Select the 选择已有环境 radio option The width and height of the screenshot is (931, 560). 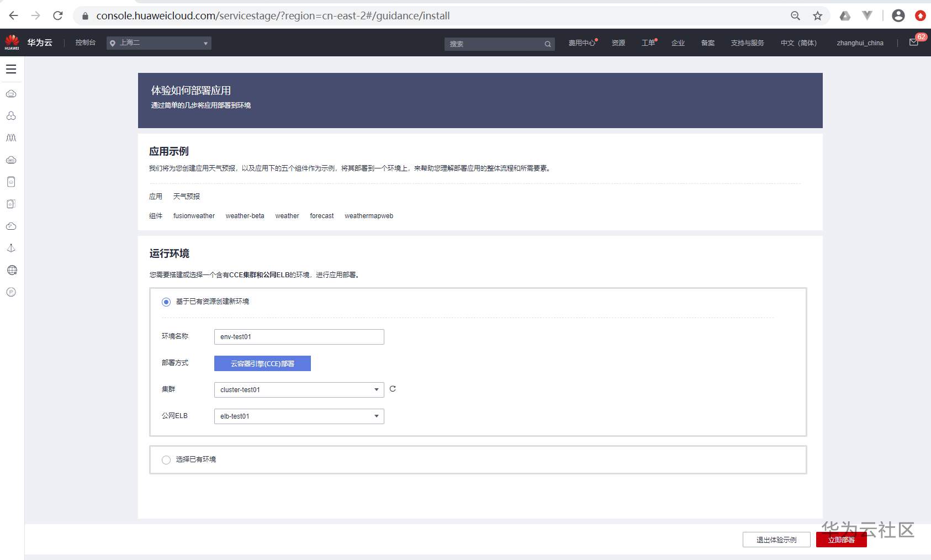(x=166, y=460)
